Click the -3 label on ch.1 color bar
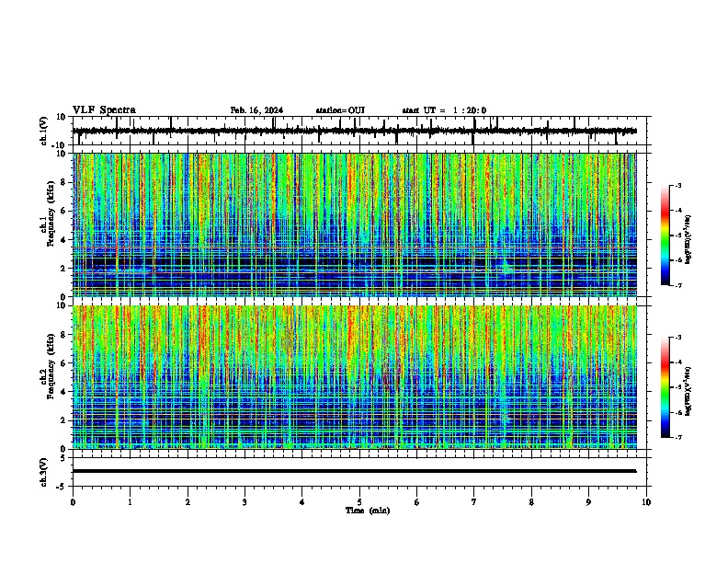The image size is (728, 563). (x=678, y=185)
